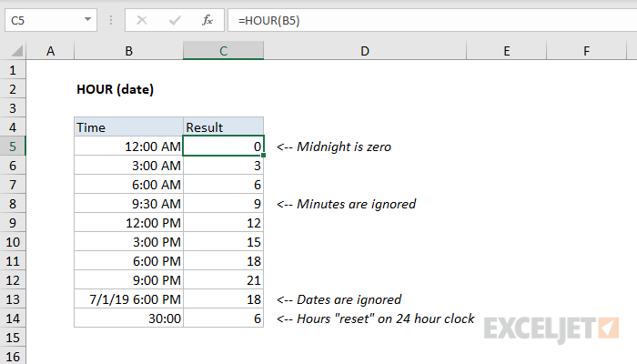Image resolution: width=637 pixels, height=364 pixels.
Task: Click the fill handle of cell C5
Action: point(264,156)
